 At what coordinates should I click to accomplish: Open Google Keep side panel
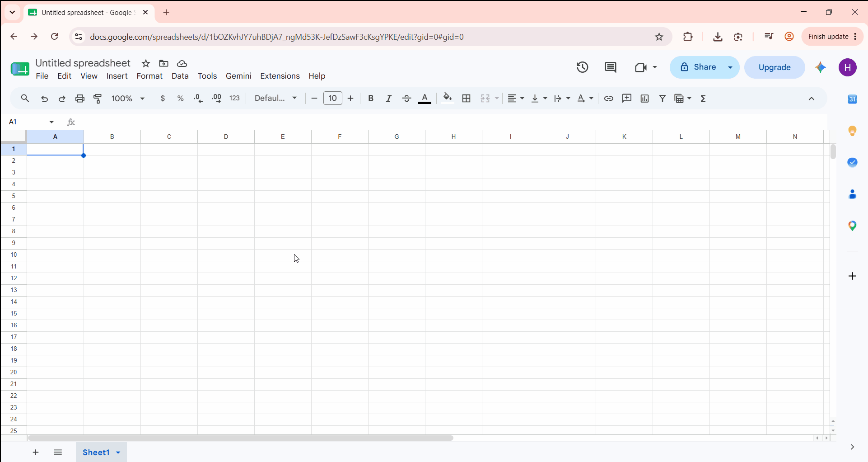coord(852,131)
